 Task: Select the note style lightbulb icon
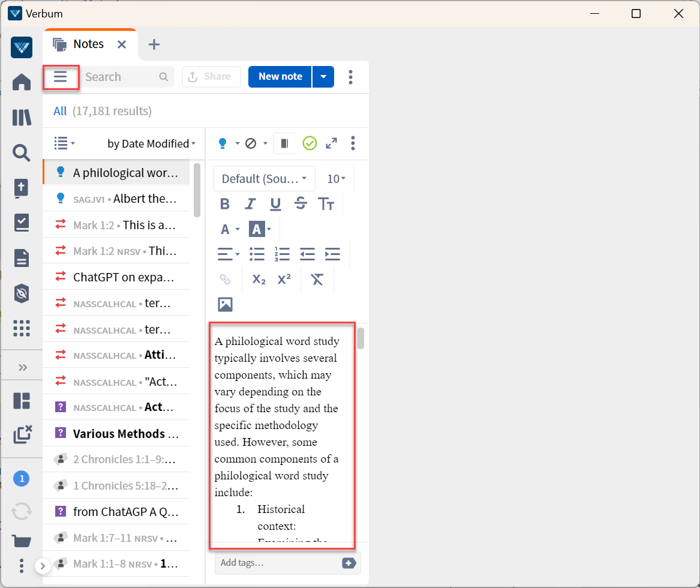click(222, 143)
